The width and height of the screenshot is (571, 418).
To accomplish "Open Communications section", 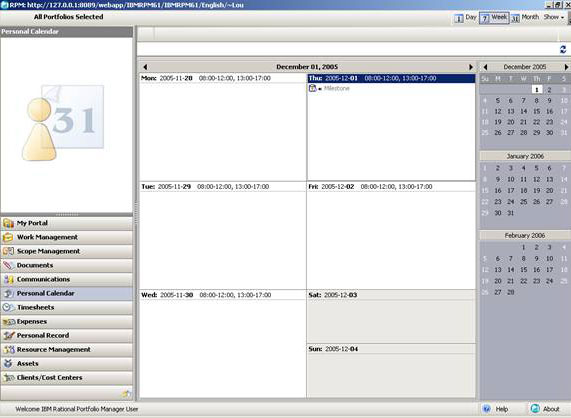I will pos(67,279).
